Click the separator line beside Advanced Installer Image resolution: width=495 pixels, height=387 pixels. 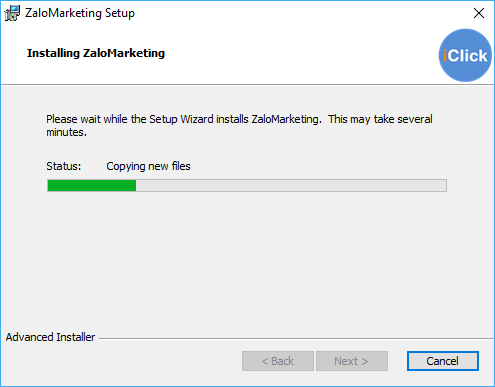click(296, 339)
